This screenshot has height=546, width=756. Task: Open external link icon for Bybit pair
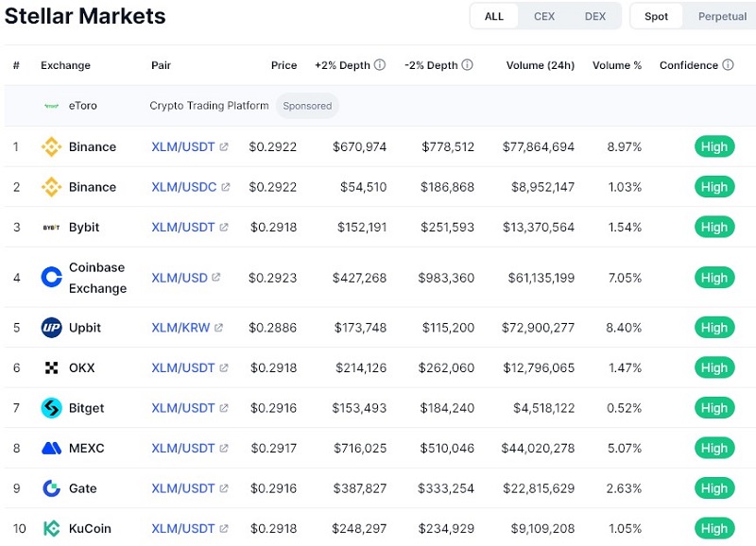click(224, 227)
